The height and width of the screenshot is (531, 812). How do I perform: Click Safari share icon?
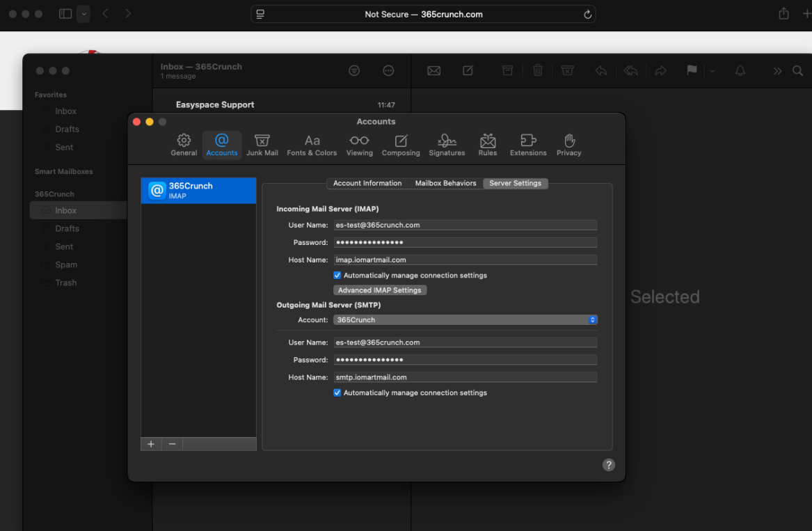click(783, 13)
